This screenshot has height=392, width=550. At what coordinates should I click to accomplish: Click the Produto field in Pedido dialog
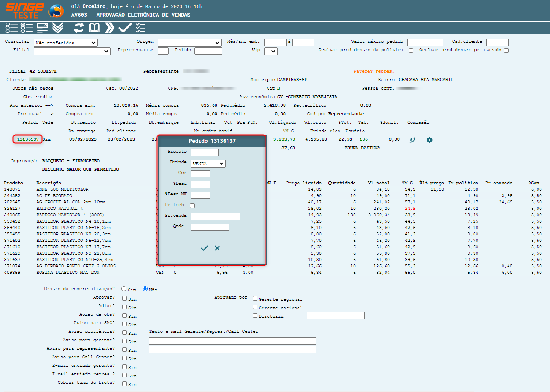pyautogui.click(x=205, y=152)
